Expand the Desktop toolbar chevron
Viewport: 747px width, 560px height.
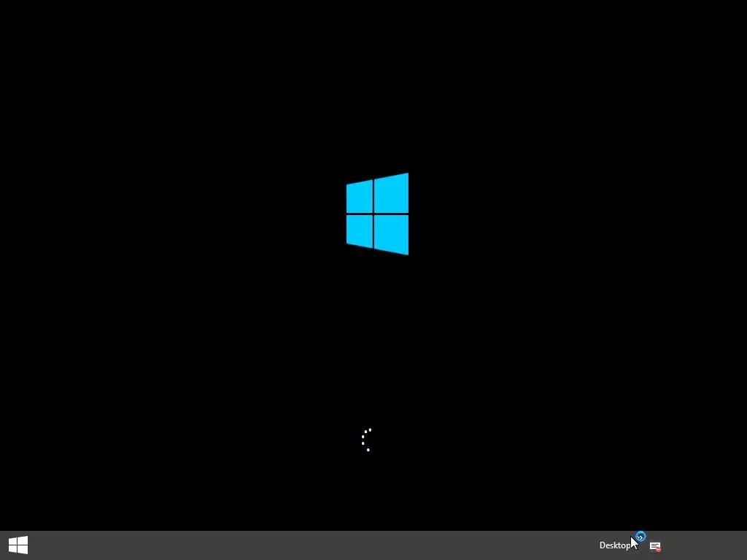pyautogui.click(x=640, y=537)
